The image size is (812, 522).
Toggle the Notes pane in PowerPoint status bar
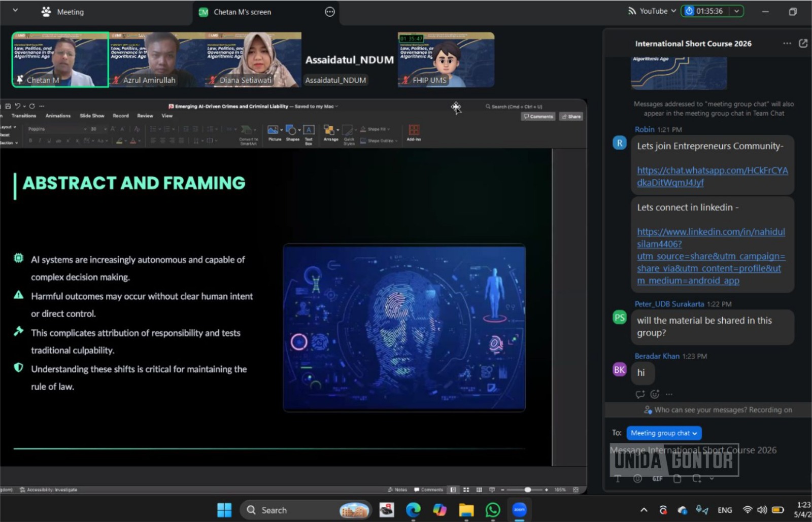(397, 490)
